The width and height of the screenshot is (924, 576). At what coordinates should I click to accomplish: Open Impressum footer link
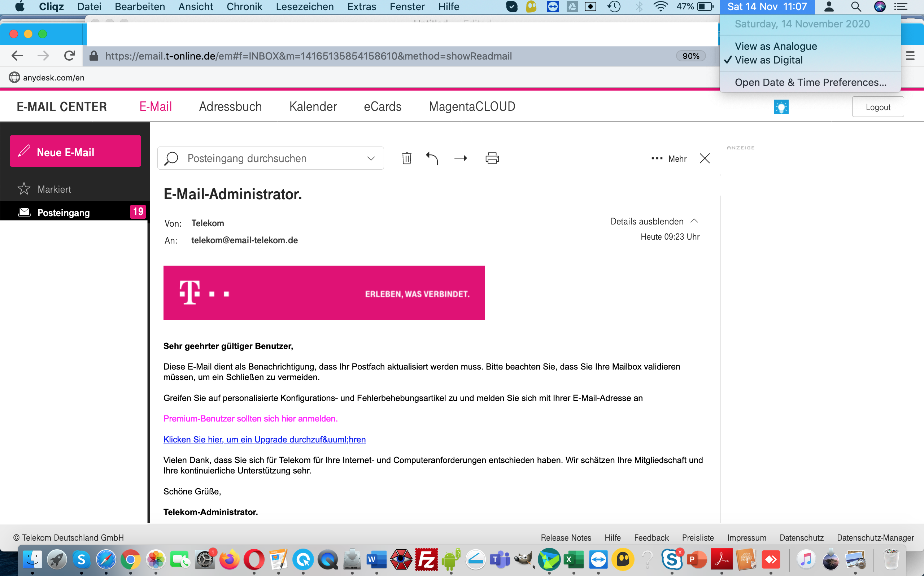746,537
